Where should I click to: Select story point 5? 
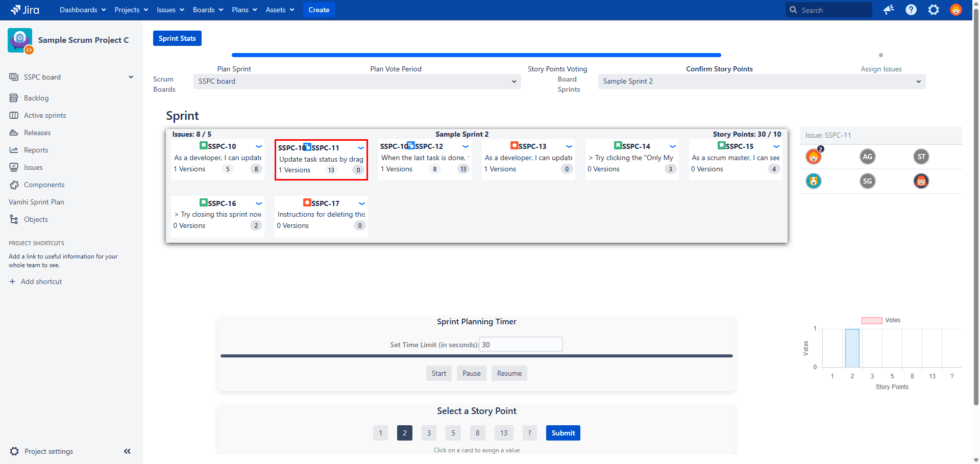[x=453, y=433]
